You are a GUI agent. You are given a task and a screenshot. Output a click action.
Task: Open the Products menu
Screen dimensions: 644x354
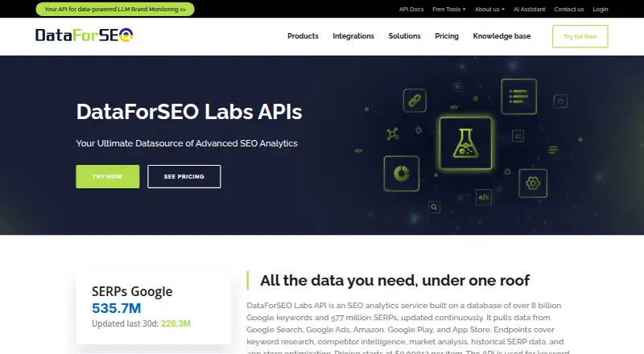pos(303,36)
